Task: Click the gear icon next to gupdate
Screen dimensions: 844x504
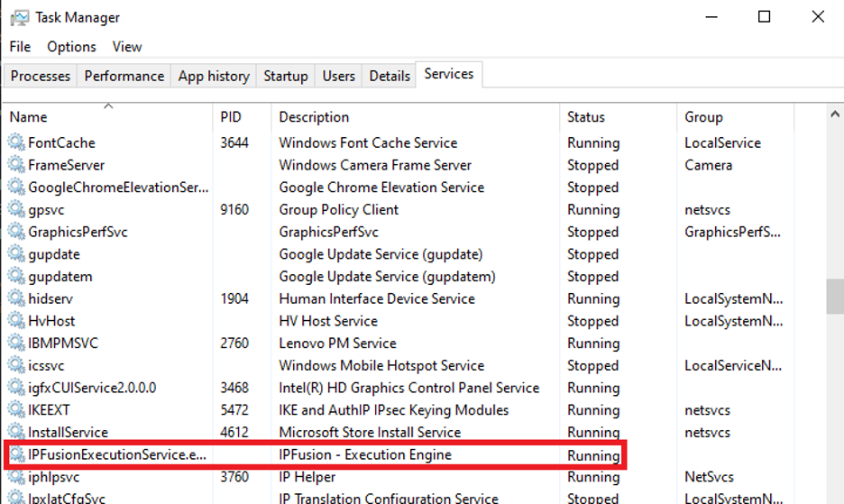Action: pos(16,254)
